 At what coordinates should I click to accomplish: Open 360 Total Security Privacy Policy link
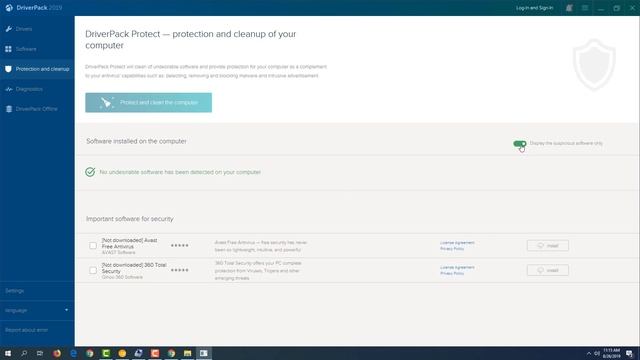452,273
